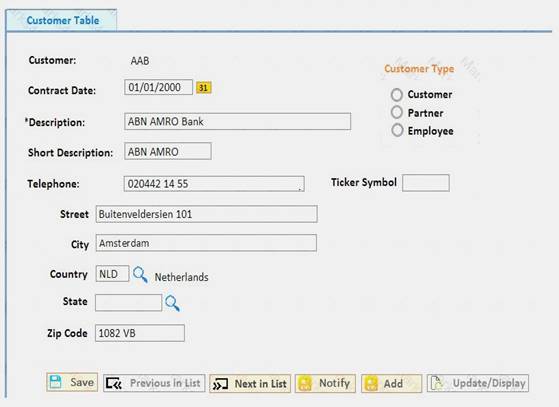Image resolution: width=559 pixels, height=407 pixels.
Task: Open the Contract Date calendar picker icon
Action: point(204,88)
